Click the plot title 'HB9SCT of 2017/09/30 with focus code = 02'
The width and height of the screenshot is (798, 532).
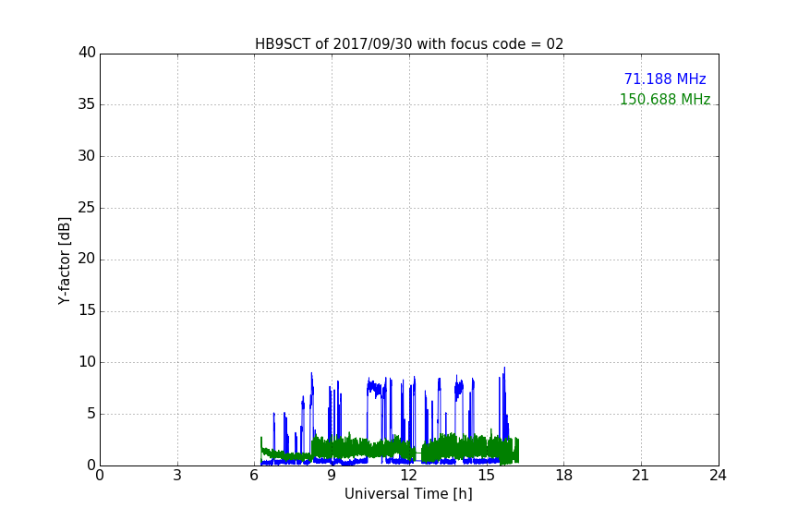(409, 44)
